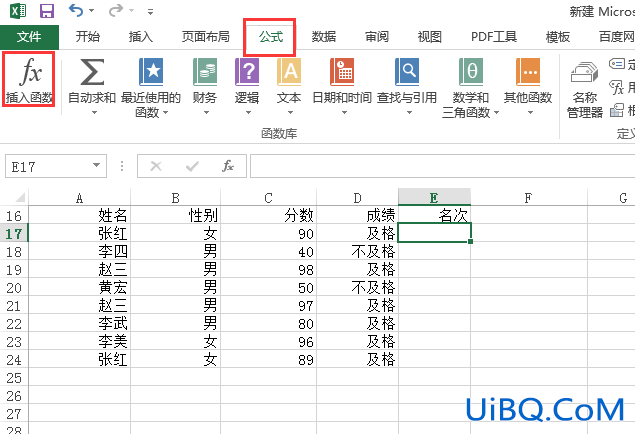This screenshot has height=434, width=635.
Task: Switch to the 公式 (Formulas) tab
Action: point(271,37)
